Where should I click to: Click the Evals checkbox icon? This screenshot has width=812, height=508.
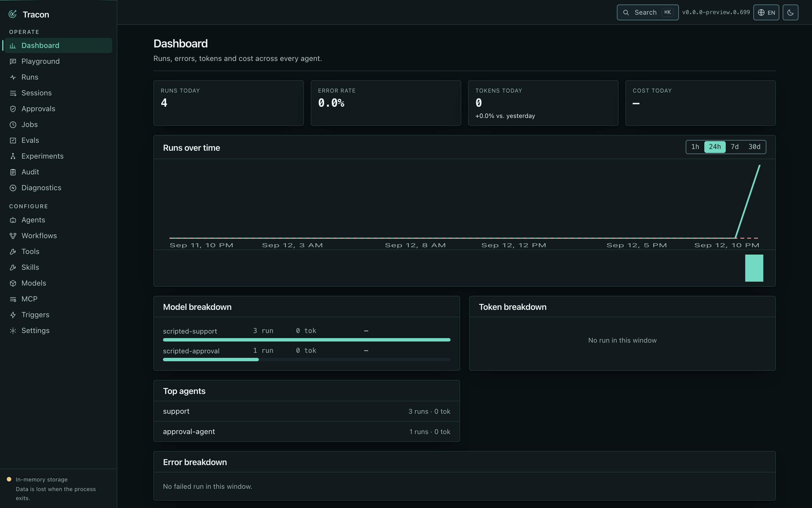(x=13, y=141)
